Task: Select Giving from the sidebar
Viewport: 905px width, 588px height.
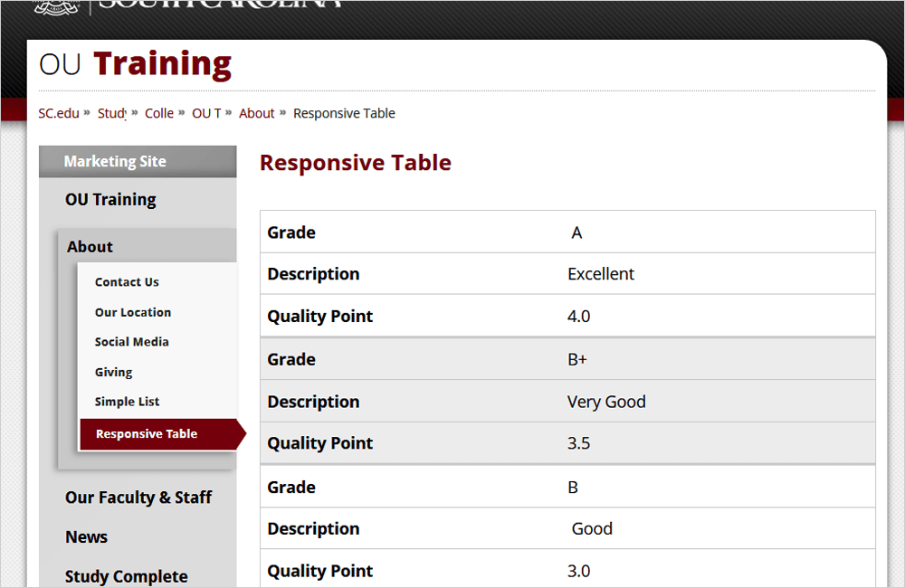Action: pos(113,372)
